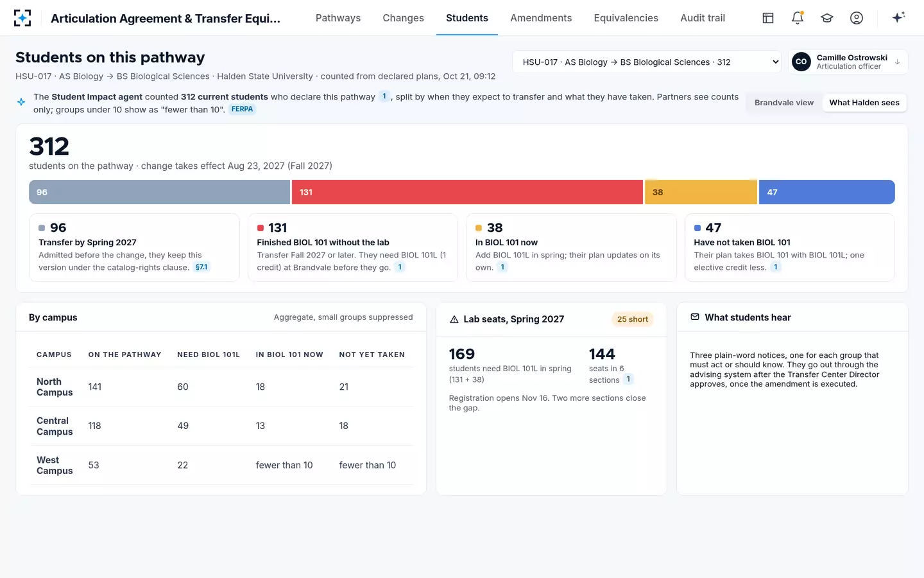Image resolution: width=924 pixels, height=578 pixels.
Task: Expand the Camille Ostrowski user menu arrow
Action: click(x=897, y=62)
